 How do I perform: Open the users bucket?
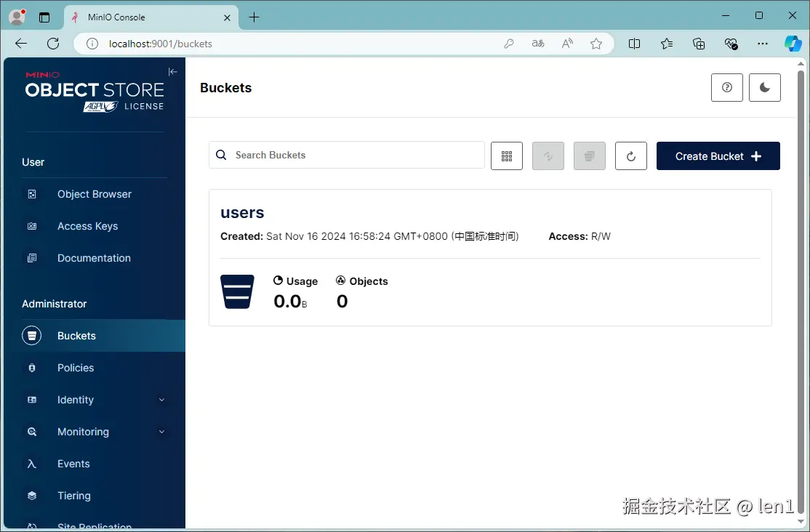[242, 213]
